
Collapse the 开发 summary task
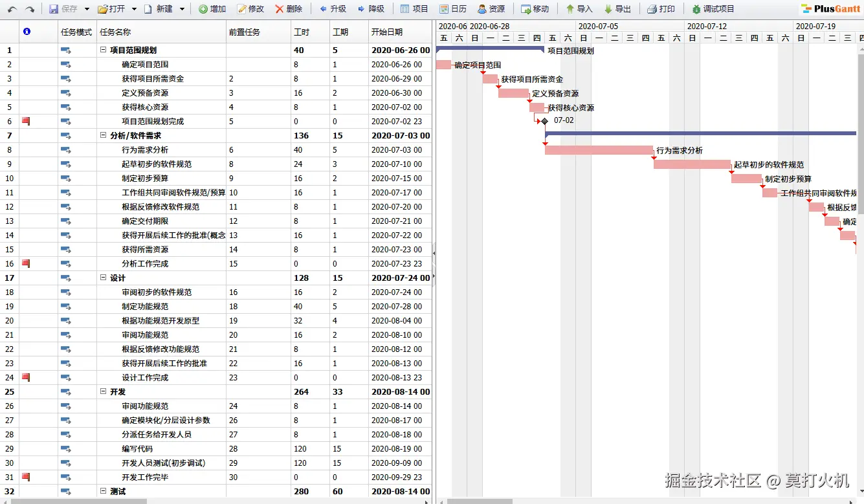[x=104, y=391]
